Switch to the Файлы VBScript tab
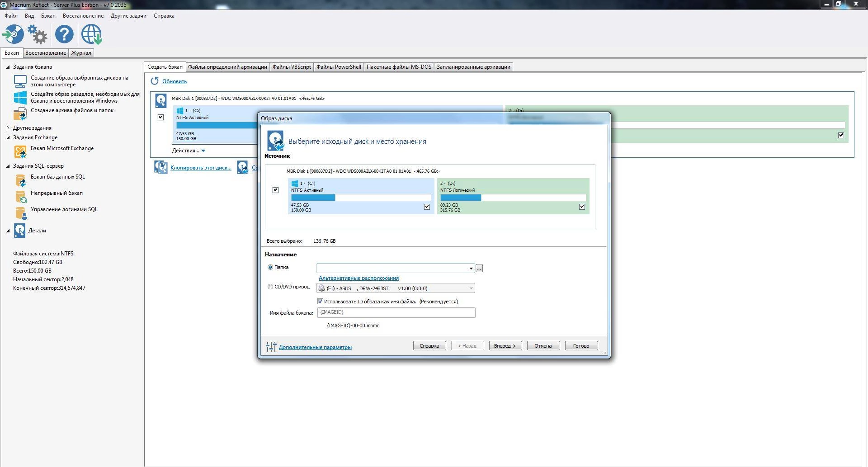The height and width of the screenshot is (467, 868). (x=292, y=67)
